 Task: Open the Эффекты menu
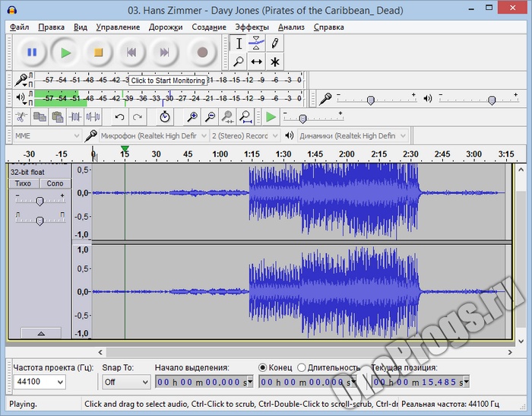pyautogui.click(x=252, y=27)
